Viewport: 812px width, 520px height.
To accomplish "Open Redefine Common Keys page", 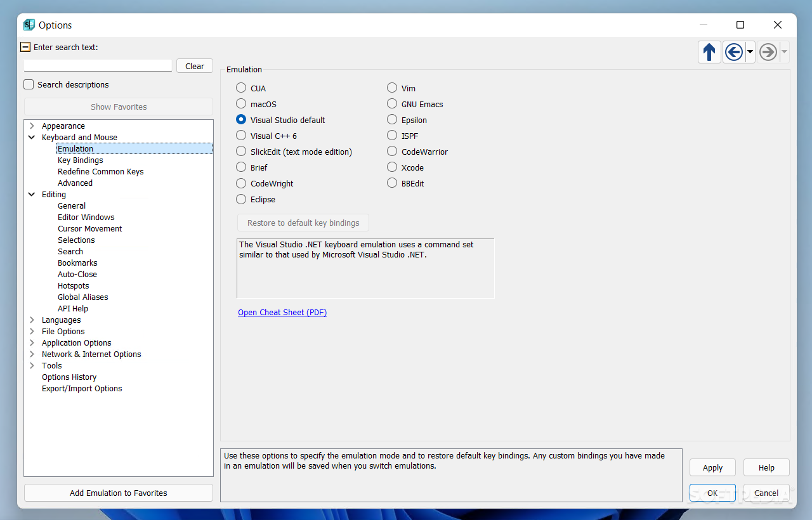I will point(101,172).
